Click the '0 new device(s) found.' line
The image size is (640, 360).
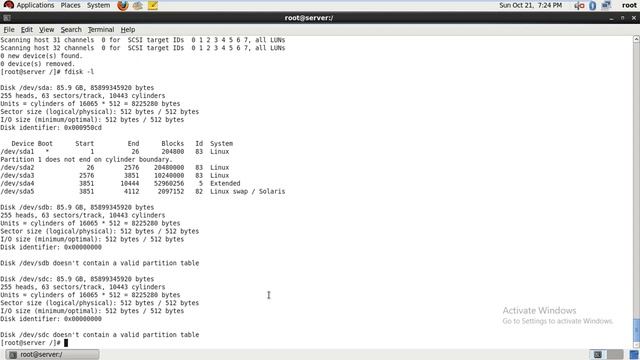pos(41,56)
